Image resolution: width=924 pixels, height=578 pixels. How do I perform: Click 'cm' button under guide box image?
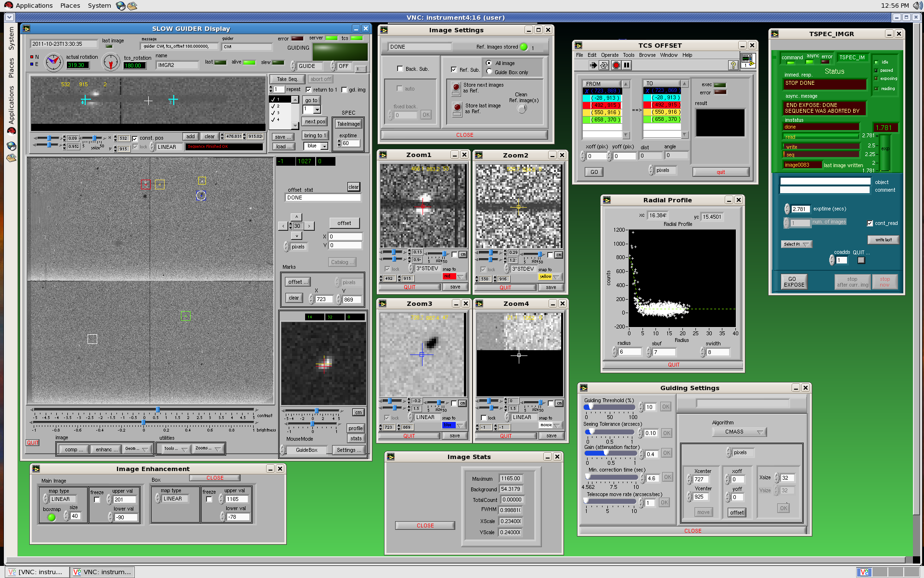(x=358, y=412)
